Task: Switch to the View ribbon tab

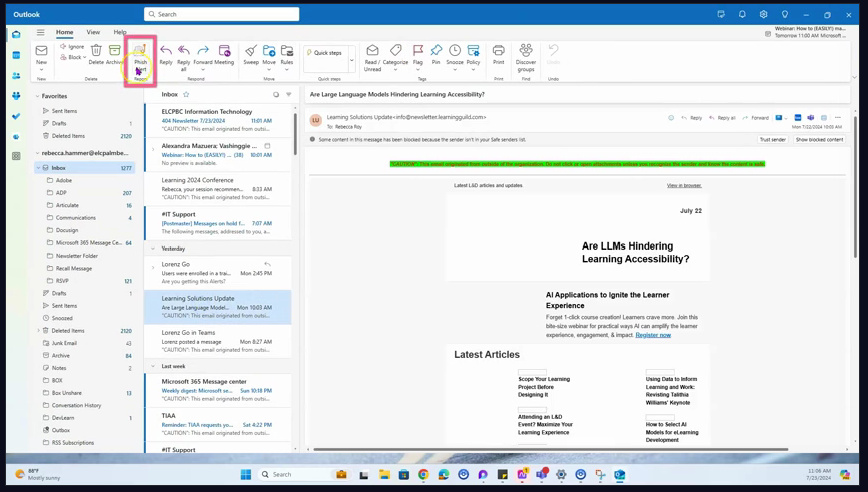Action: click(x=93, y=32)
